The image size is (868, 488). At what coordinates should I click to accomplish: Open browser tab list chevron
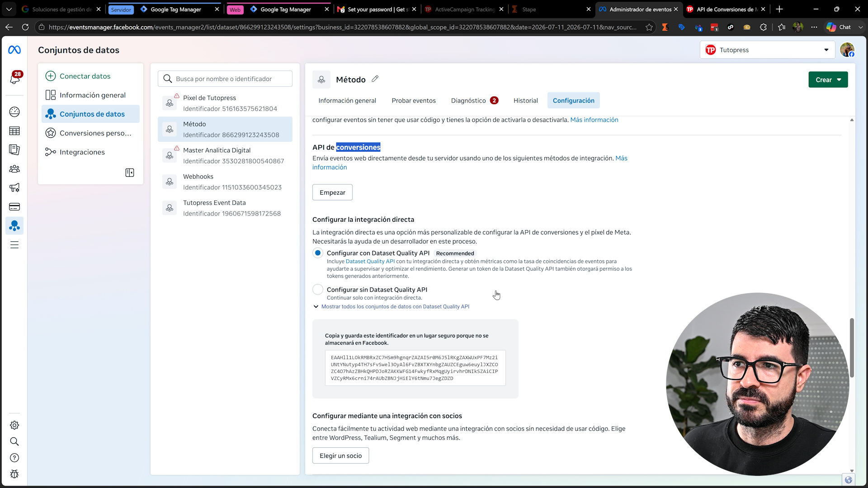9,9
